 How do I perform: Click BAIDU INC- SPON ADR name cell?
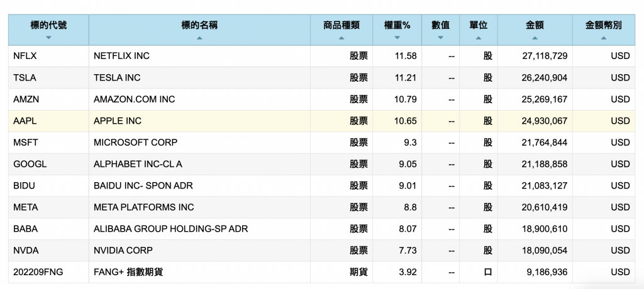pyautogui.click(x=199, y=185)
